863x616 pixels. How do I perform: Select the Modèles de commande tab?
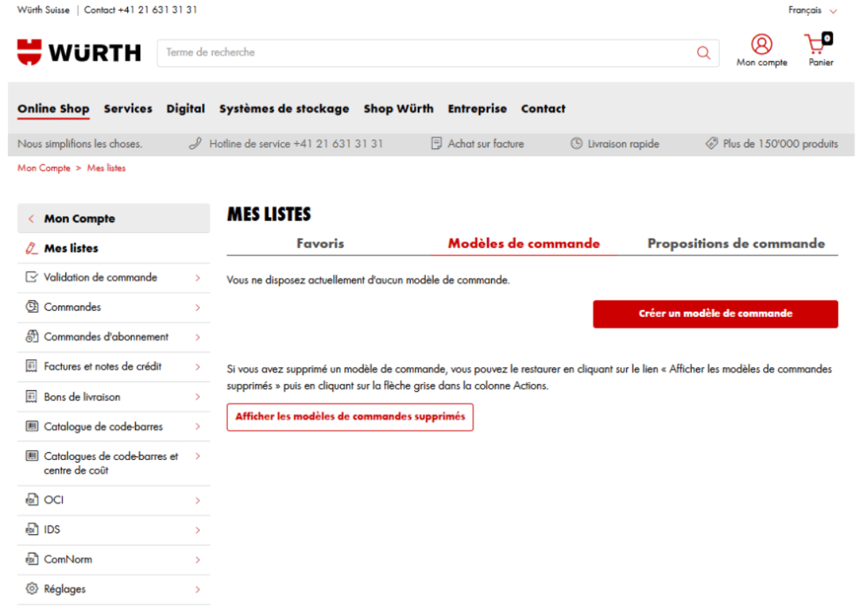point(524,244)
